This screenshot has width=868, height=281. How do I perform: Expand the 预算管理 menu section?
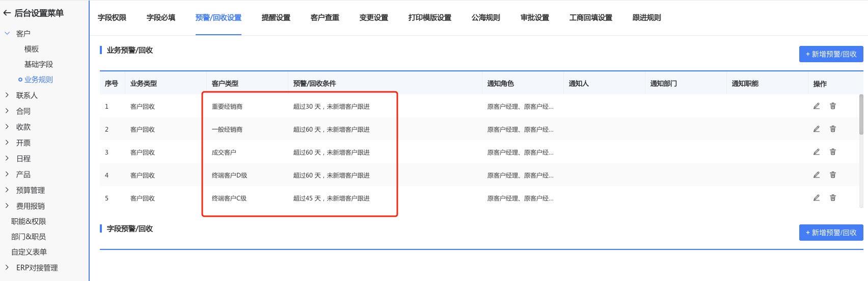click(x=7, y=190)
